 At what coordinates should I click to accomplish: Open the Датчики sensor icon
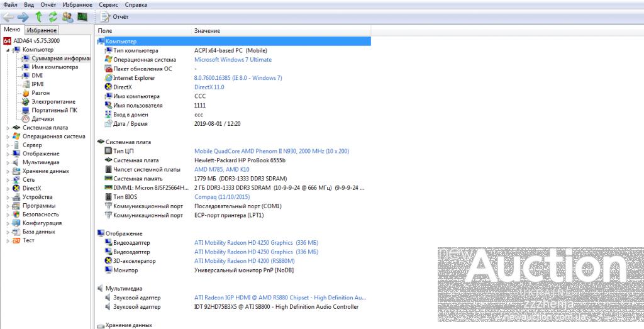pyautogui.click(x=25, y=119)
